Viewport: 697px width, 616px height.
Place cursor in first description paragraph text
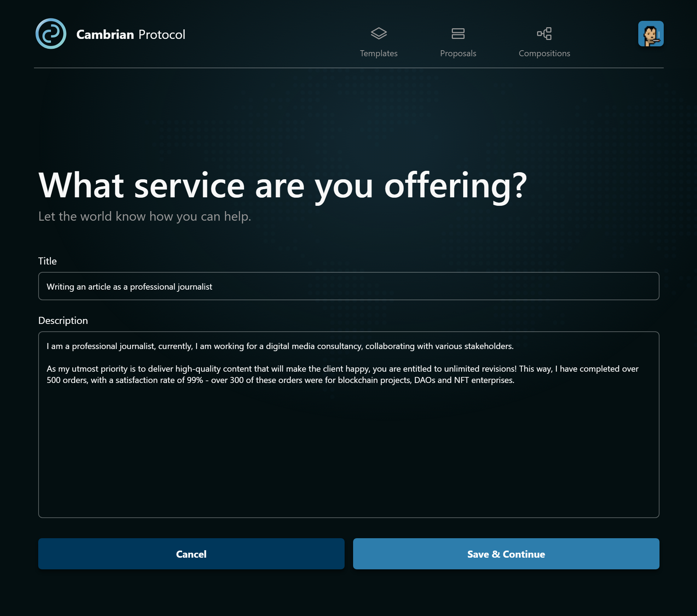pyautogui.click(x=280, y=346)
